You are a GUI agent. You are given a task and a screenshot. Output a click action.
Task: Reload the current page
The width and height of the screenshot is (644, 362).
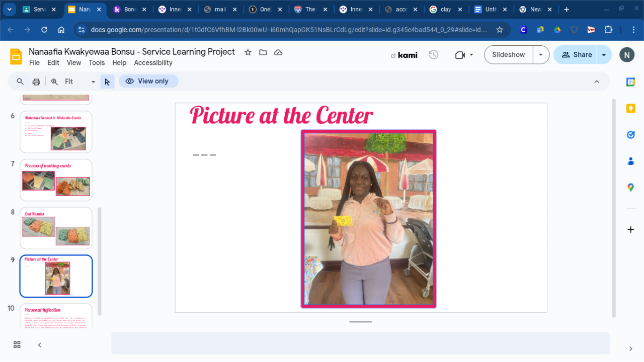(44, 30)
